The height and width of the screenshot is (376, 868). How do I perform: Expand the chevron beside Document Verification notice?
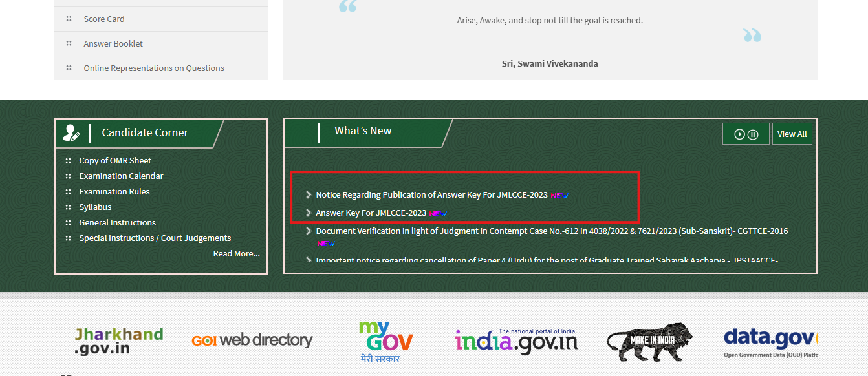pos(309,231)
